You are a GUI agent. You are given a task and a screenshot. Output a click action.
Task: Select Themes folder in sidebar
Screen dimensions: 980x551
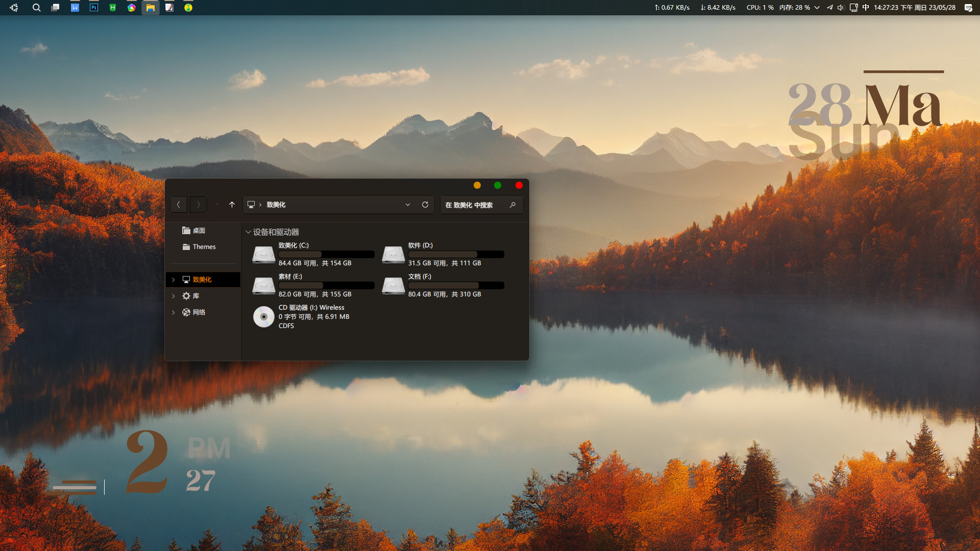(204, 247)
